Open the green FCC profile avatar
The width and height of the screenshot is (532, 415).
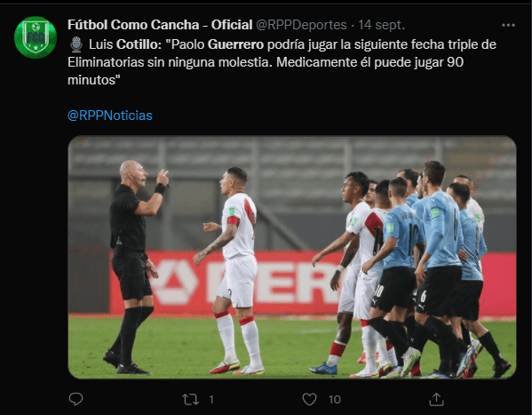36,37
